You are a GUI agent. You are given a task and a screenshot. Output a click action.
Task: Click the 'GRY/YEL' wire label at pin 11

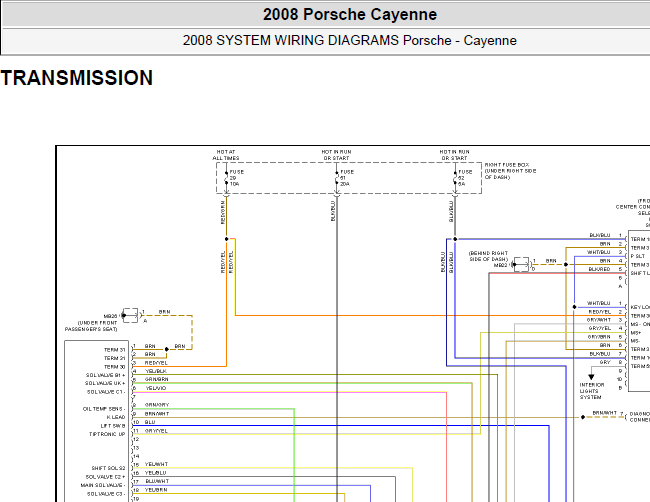click(156, 431)
